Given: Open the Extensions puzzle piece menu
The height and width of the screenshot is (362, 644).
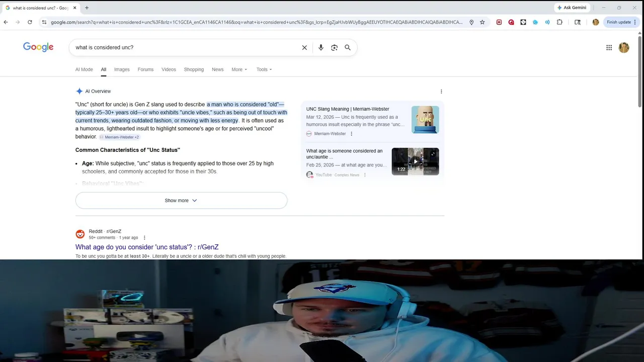Looking at the screenshot, I should 559,22.
